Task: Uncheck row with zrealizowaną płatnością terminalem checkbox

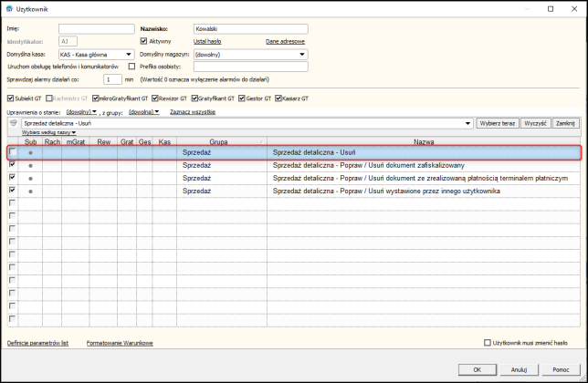Action: [x=13, y=177]
